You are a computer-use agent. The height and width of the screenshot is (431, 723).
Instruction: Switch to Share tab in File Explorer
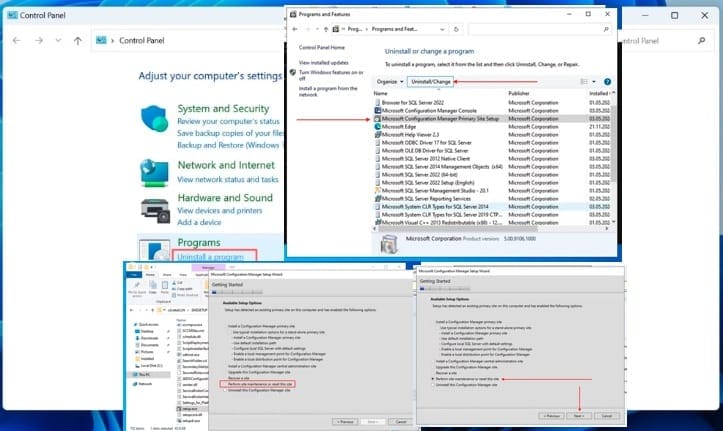(x=167, y=275)
